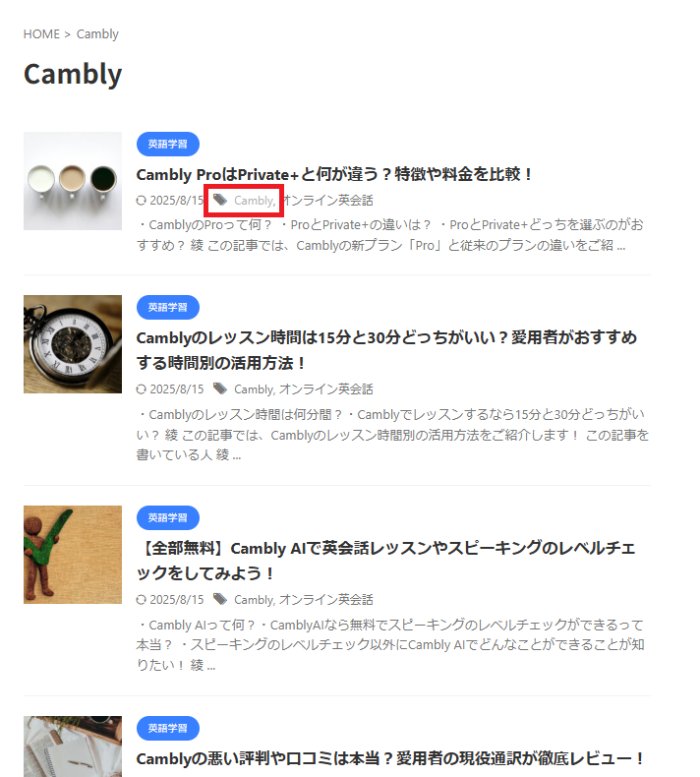
Task: Click オンライン英会話 tag under Cambly Pro article
Action: click(327, 201)
